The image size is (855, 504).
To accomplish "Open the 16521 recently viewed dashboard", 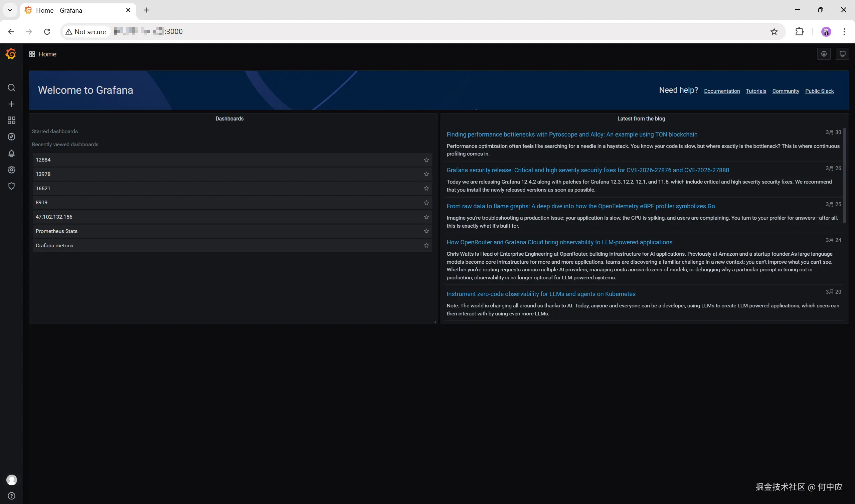I will point(43,188).
